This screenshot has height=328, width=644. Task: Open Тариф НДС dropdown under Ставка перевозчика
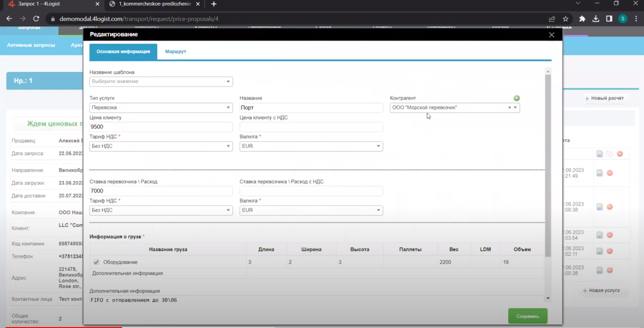tap(161, 210)
